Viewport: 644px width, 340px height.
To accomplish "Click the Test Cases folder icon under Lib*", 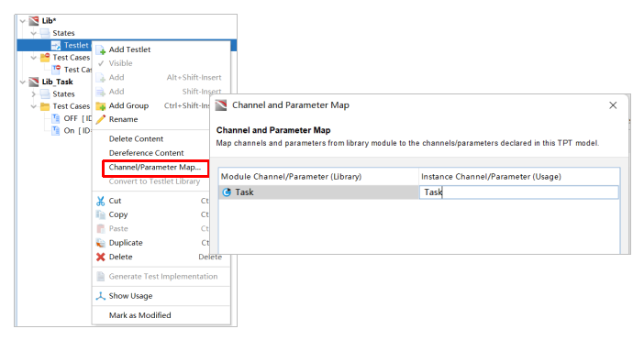I will [x=45, y=58].
